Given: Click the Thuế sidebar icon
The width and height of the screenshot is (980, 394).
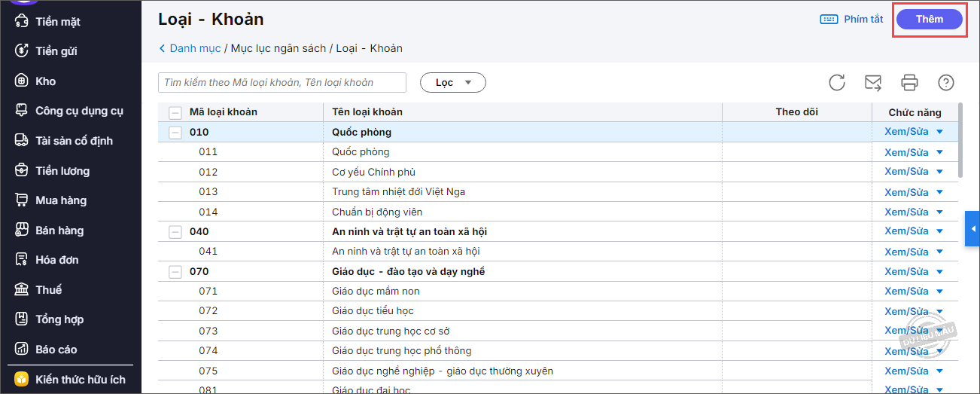Looking at the screenshot, I should pyautogui.click(x=22, y=290).
